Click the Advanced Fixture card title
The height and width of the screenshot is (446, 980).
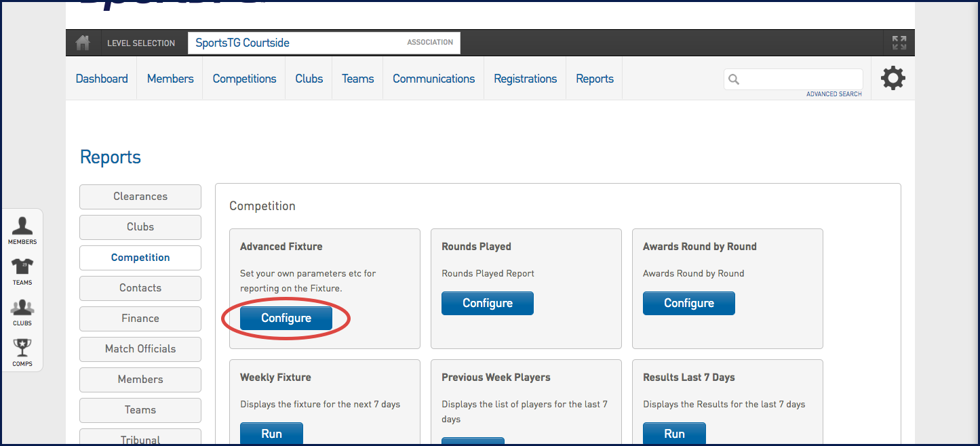[x=281, y=247]
